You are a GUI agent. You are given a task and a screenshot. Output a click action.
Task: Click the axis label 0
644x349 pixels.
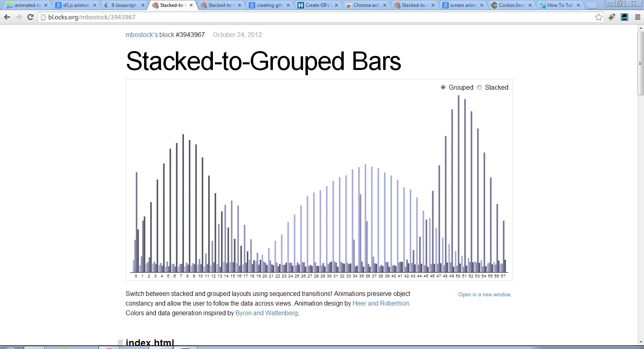(x=136, y=276)
